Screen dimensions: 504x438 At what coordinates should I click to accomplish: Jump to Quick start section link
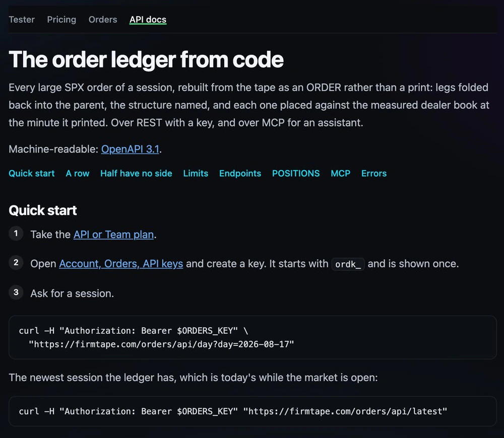click(31, 173)
